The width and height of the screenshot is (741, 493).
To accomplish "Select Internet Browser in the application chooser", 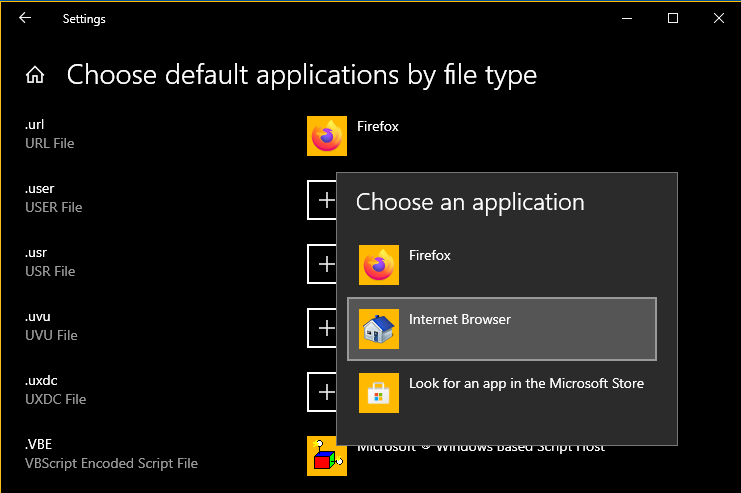I will (x=502, y=329).
